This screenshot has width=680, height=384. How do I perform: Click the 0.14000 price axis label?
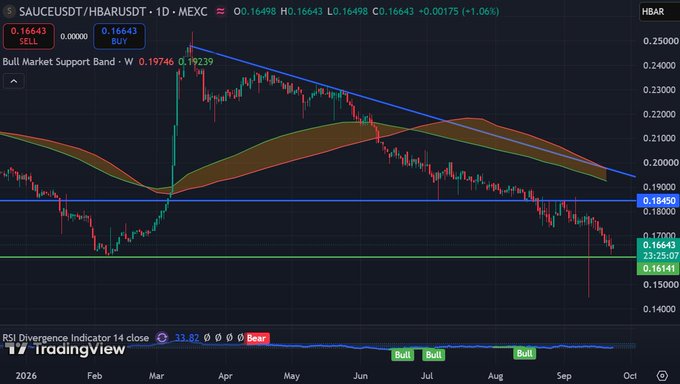pos(660,309)
